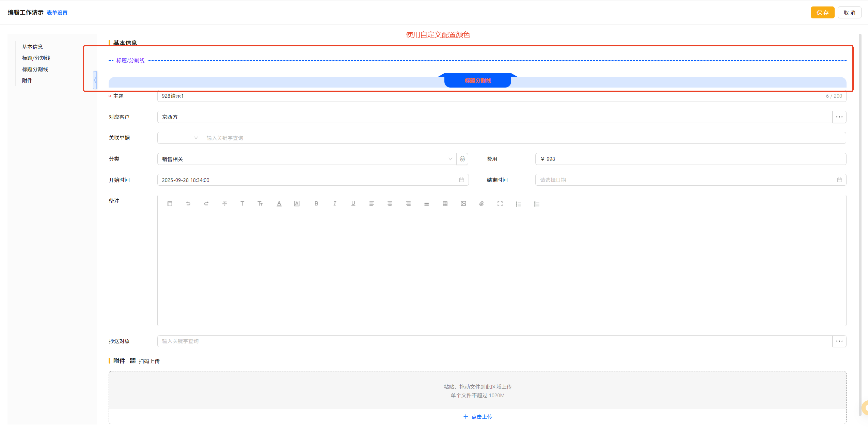
Task: Click the 保存 button
Action: [822, 13]
